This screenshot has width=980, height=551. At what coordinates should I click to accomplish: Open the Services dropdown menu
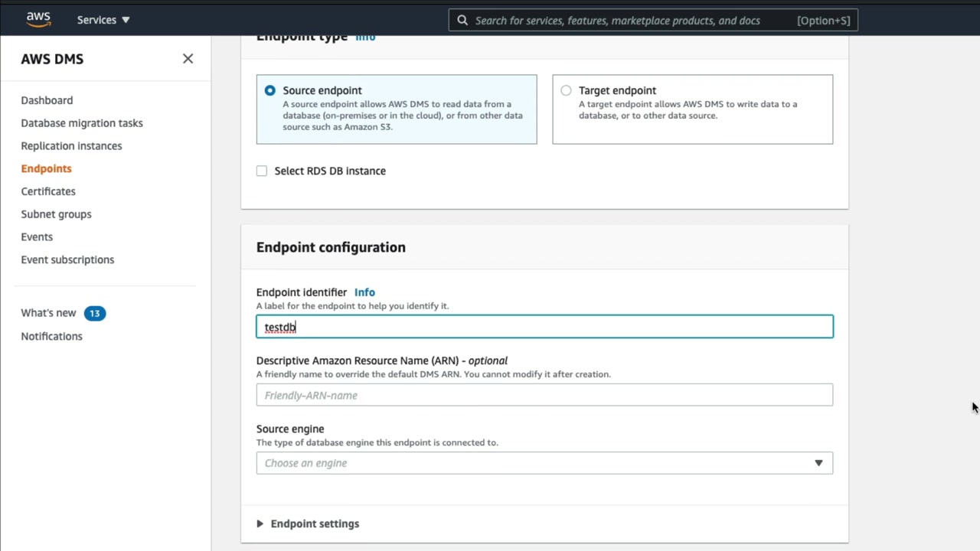[x=103, y=20]
